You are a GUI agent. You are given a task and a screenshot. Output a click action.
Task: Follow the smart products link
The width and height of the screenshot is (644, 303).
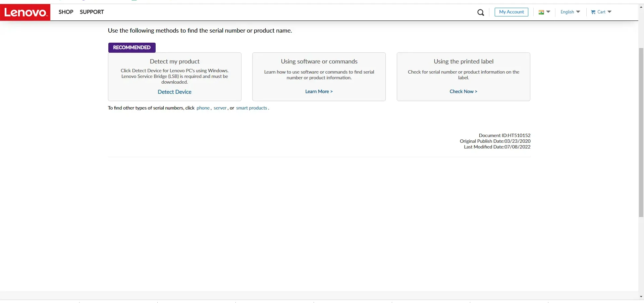(x=252, y=108)
